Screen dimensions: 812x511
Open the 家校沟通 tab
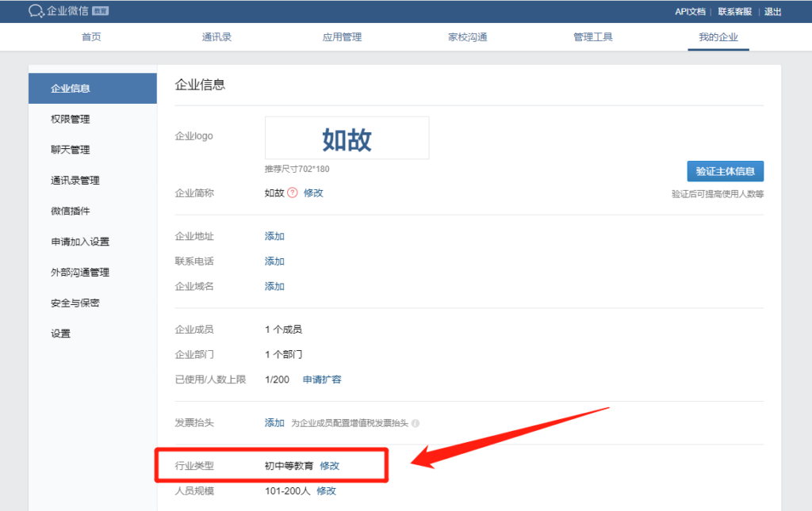467,36
